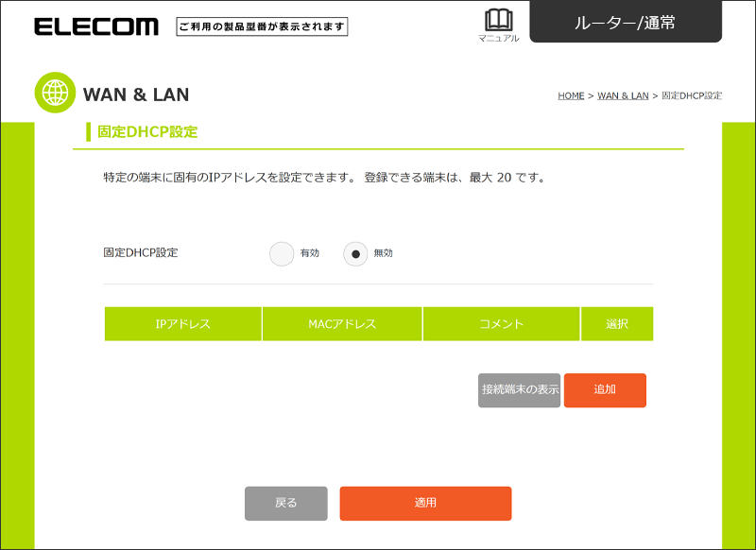Click the 無効 label text

tap(384, 253)
